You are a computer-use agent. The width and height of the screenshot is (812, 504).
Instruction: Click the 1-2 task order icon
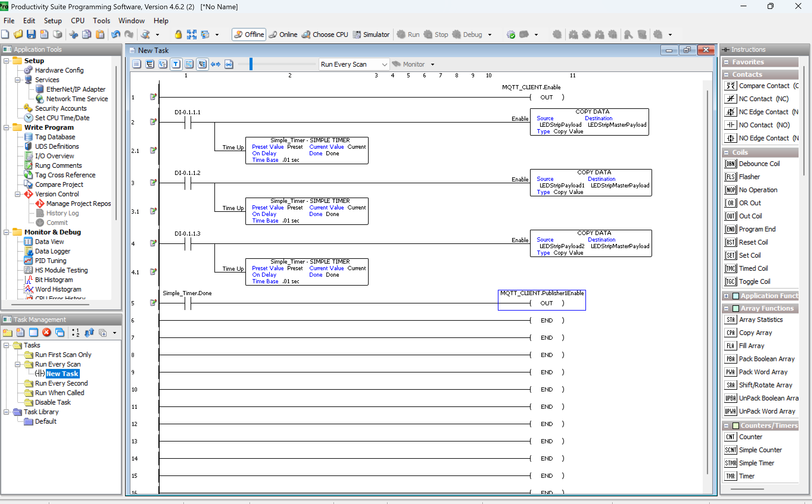(76, 332)
